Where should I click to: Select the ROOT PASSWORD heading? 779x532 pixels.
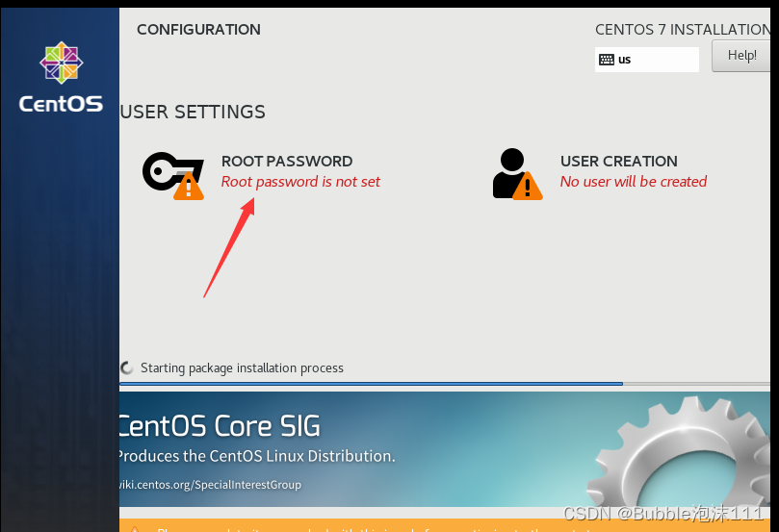(x=287, y=162)
